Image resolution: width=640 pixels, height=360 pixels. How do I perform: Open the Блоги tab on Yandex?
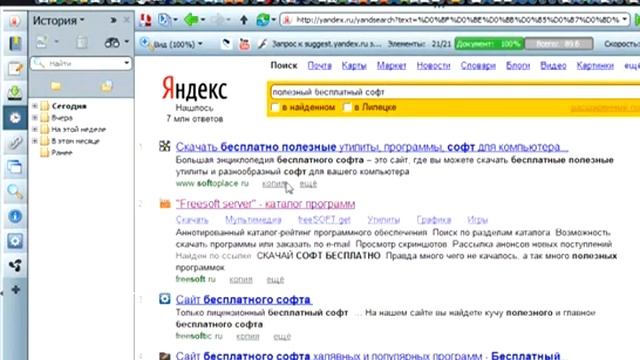point(518,66)
